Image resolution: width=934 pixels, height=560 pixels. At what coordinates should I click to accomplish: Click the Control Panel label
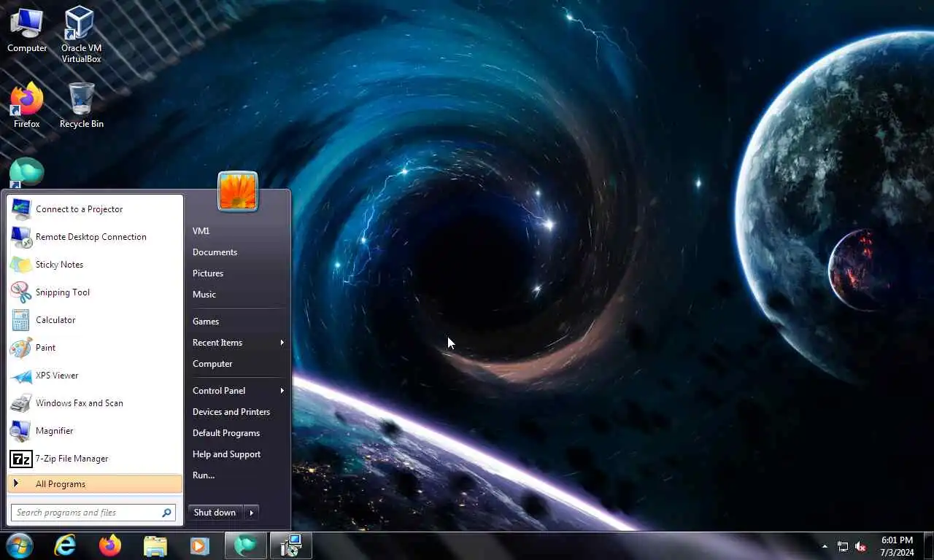(219, 391)
